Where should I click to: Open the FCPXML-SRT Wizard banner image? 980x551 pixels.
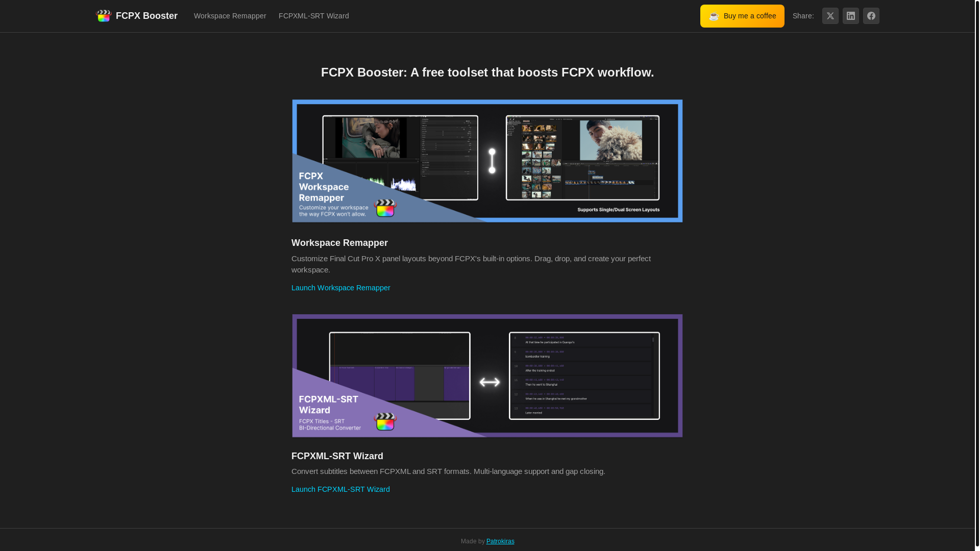(x=487, y=375)
